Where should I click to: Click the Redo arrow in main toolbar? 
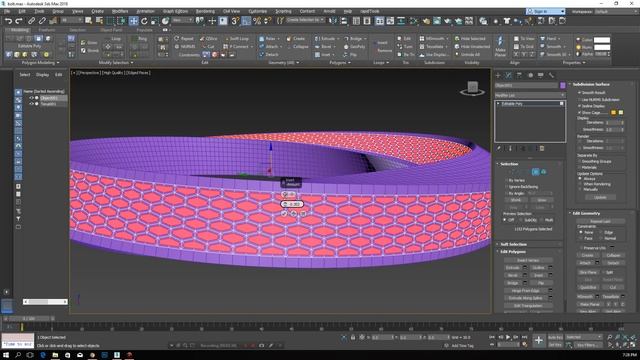pyautogui.click(x=19, y=20)
